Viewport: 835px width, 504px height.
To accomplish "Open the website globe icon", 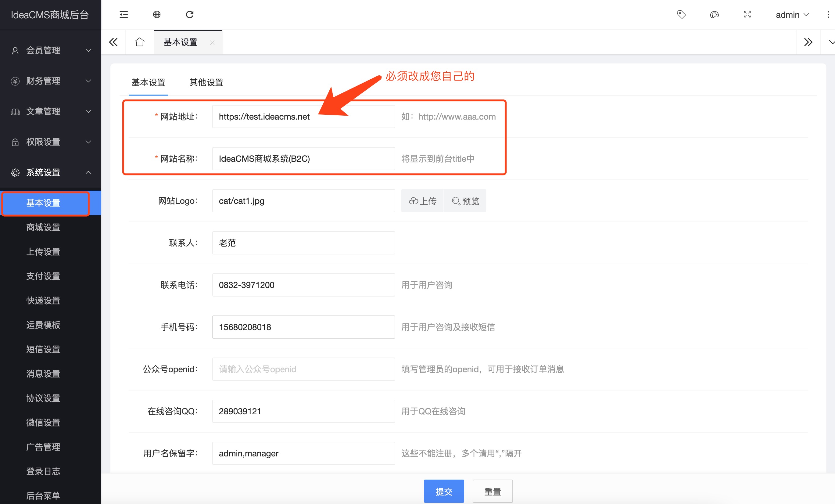I will [x=156, y=15].
